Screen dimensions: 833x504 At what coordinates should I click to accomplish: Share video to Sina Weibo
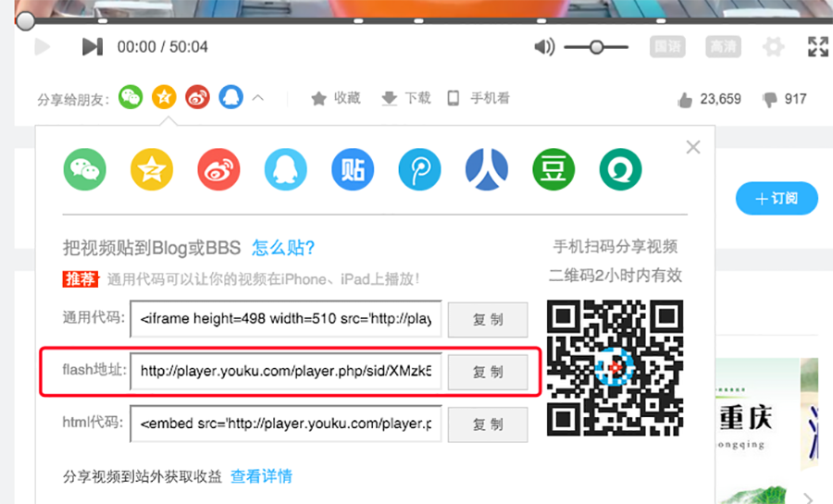click(218, 169)
